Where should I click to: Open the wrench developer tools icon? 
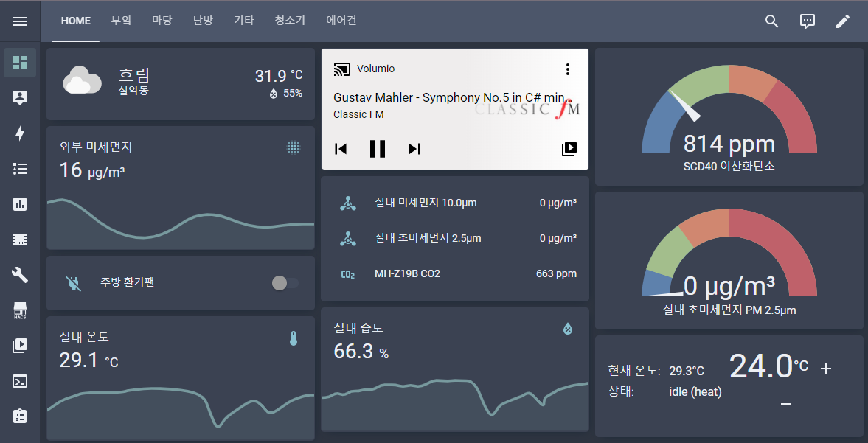(20, 275)
